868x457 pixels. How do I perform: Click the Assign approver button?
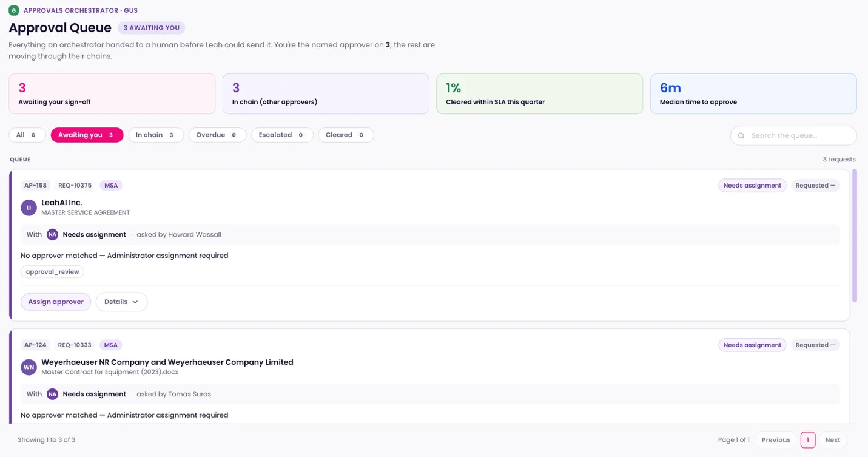pos(56,302)
